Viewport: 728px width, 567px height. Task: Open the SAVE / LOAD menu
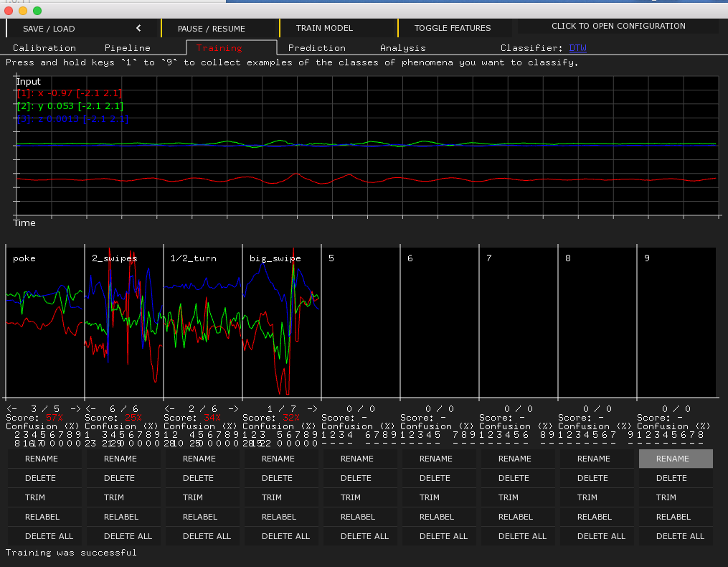[49, 29]
